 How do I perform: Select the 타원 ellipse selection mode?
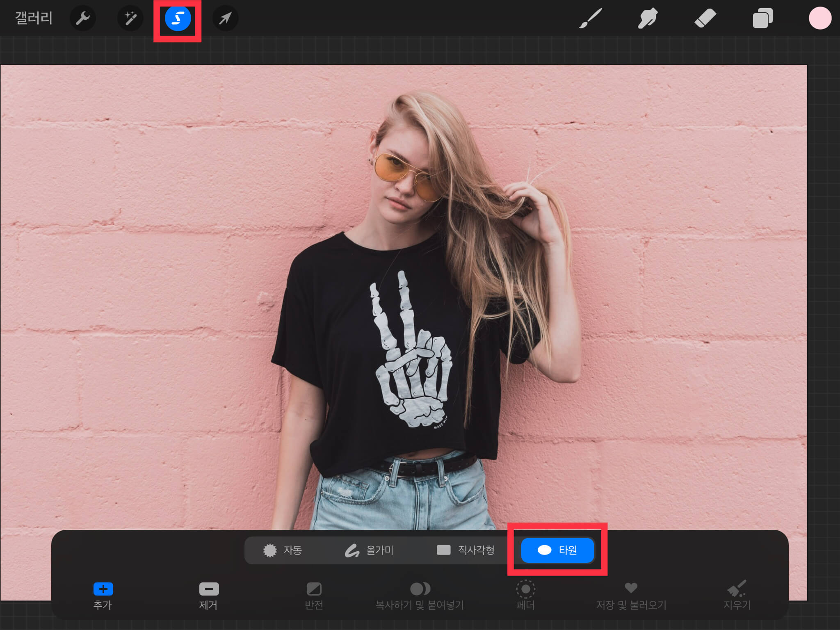coord(557,550)
